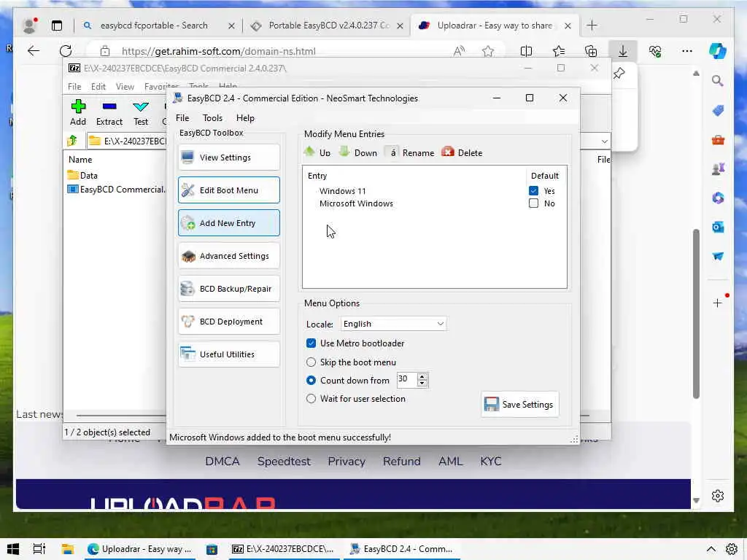Screen dimensions: 747x560
Task: Move entry Down with arrow icon
Action: tap(358, 152)
